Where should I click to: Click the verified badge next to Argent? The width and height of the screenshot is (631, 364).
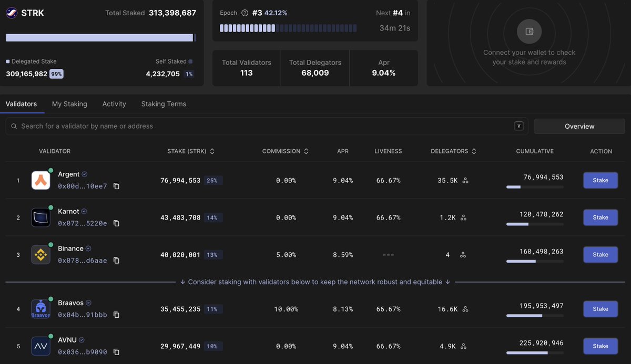click(85, 174)
